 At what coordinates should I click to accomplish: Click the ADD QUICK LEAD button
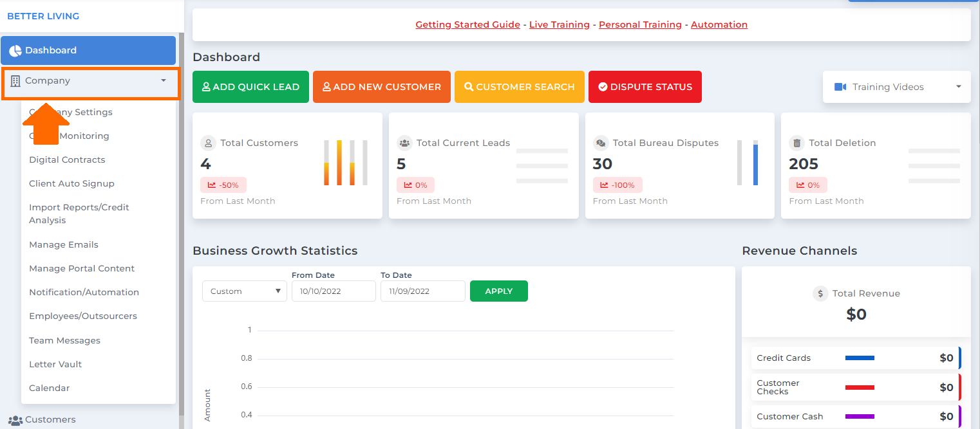[x=250, y=86]
